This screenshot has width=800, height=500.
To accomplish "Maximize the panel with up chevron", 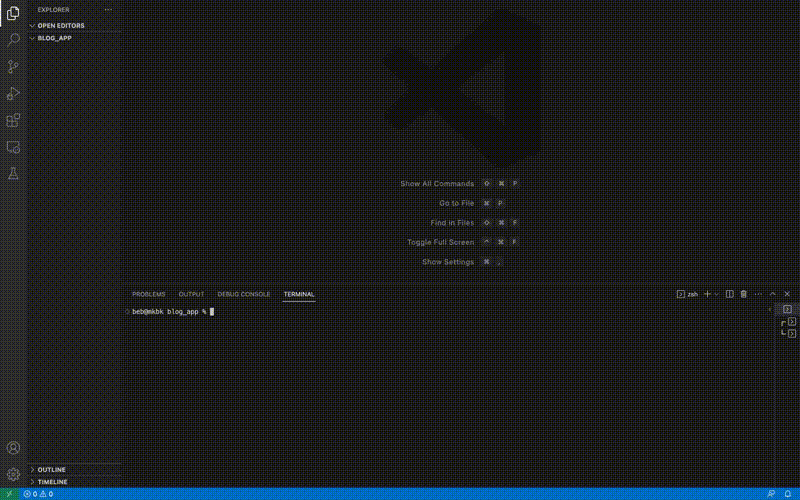I will [x=772, y=294].
